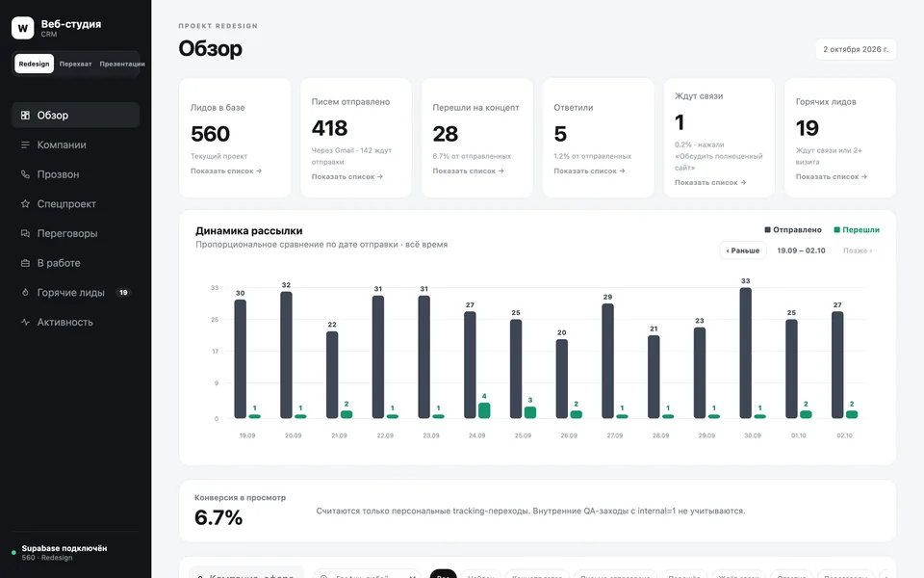This screenshot has height=578, width=924.
Task: Click the Конверсия в просмотр label
Action: click(240, 498)
